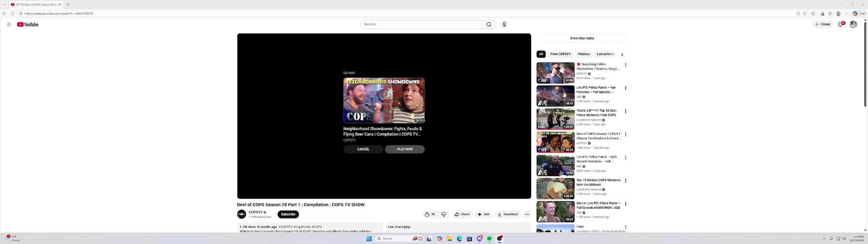Show chat replay
868x244 pixels.
tap(582, 38)
